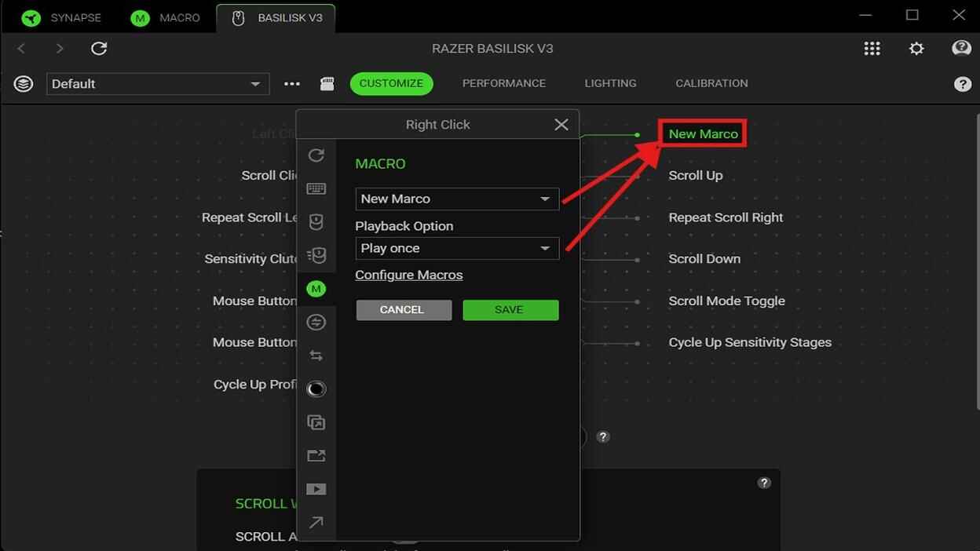Viewport: 980px width, 551px height.
Task: Select the Switch Profile arrows icon
Action: [x=316, y=356]
